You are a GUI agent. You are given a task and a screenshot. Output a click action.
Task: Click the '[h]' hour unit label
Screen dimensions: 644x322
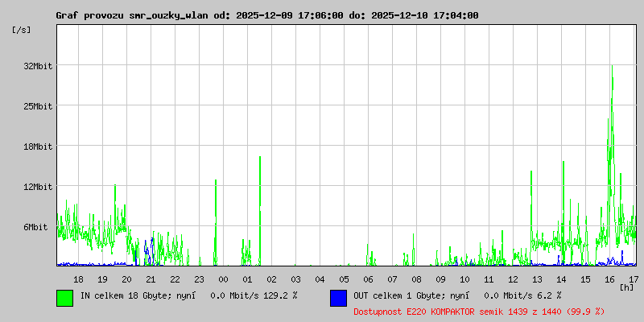(x=627, y=287)
